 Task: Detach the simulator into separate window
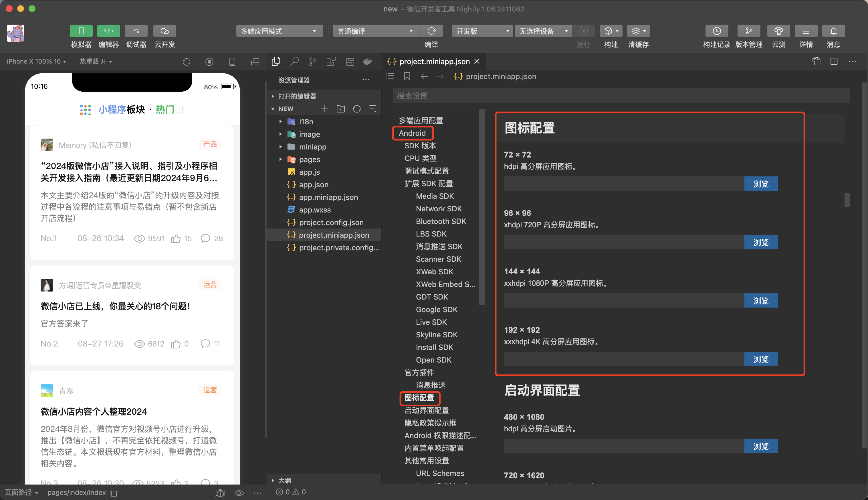click(255, 62)
